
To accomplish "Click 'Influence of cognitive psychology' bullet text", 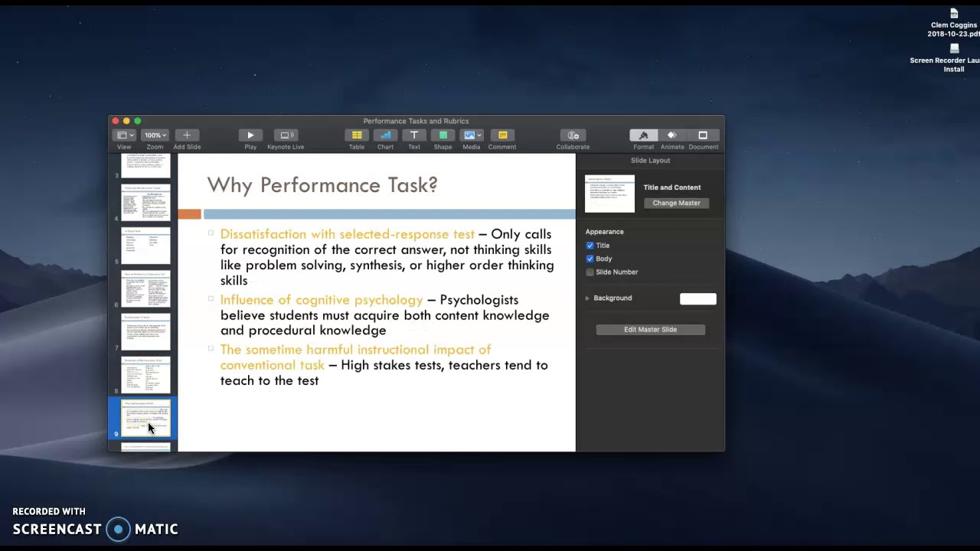I will [322, 300].
